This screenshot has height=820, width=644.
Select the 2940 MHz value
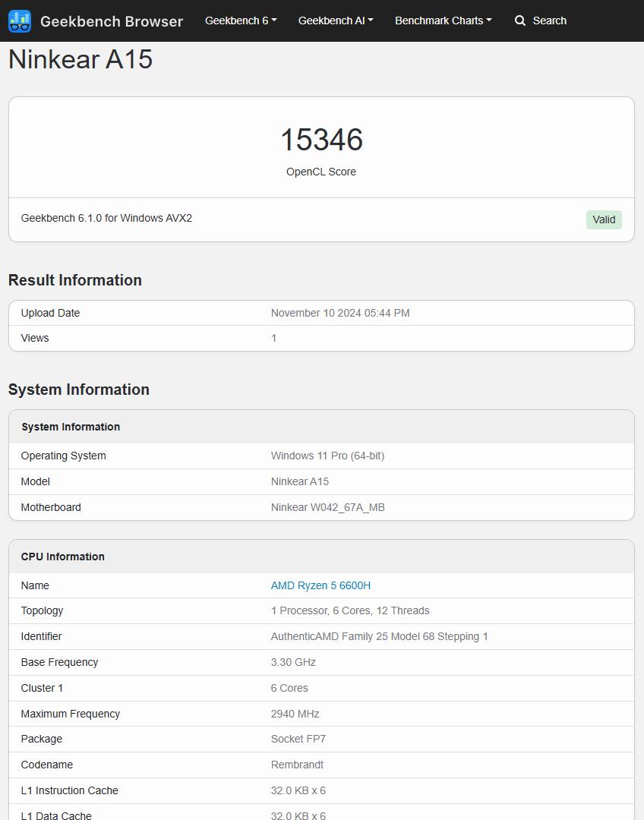(295, 714)
